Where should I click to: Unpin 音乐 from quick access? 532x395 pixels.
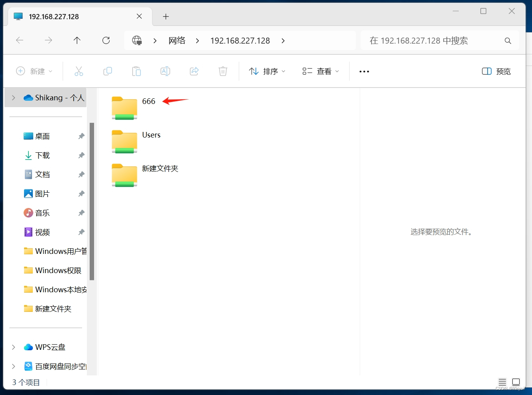81,213
